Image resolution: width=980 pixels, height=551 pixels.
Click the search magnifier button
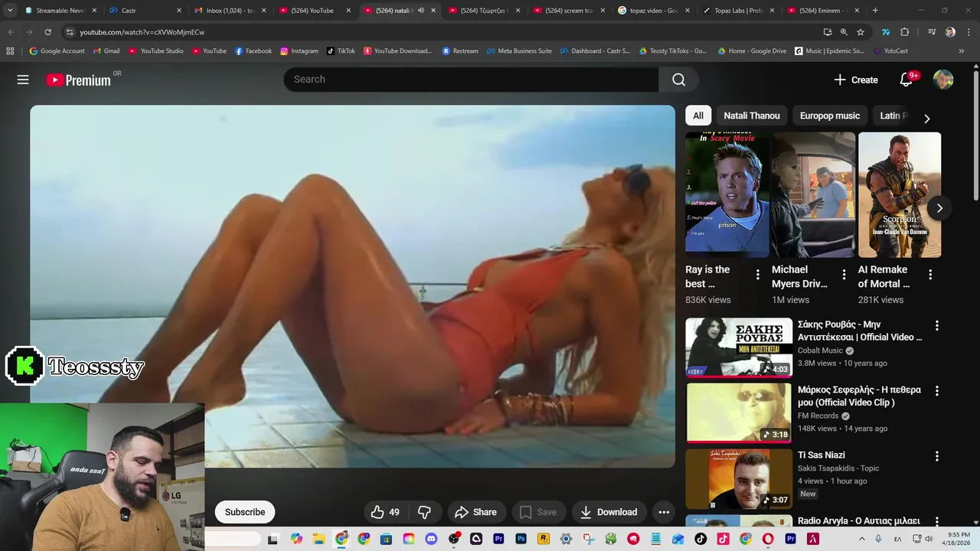click(x=678, y=80)
